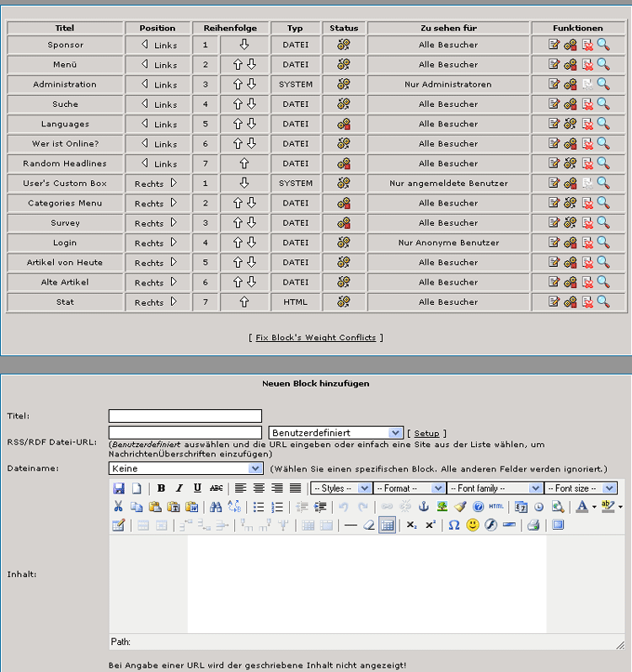The height and width of the screenshot is (672, 632).
Task: Click the Setup link
Action: click(426, 434)
